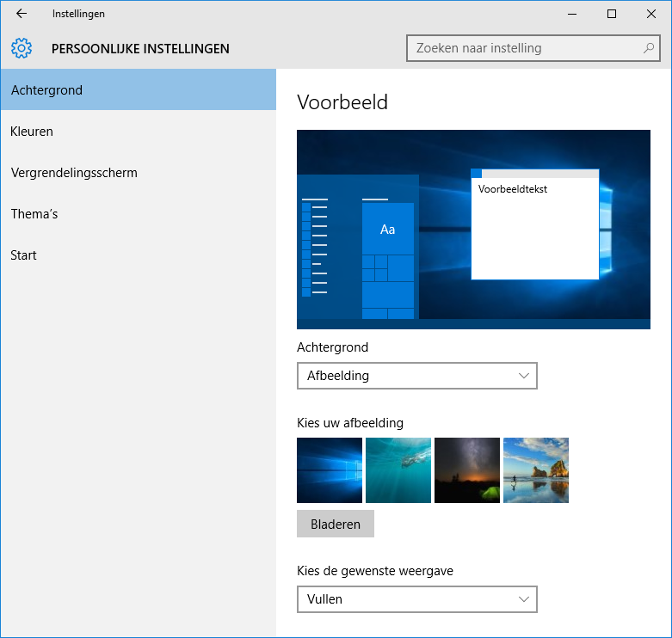The width and height of the screenshot is (672, 638).
Task: Choose the beach rocks wallpaper thumbnail
Action: click(536, 470)
